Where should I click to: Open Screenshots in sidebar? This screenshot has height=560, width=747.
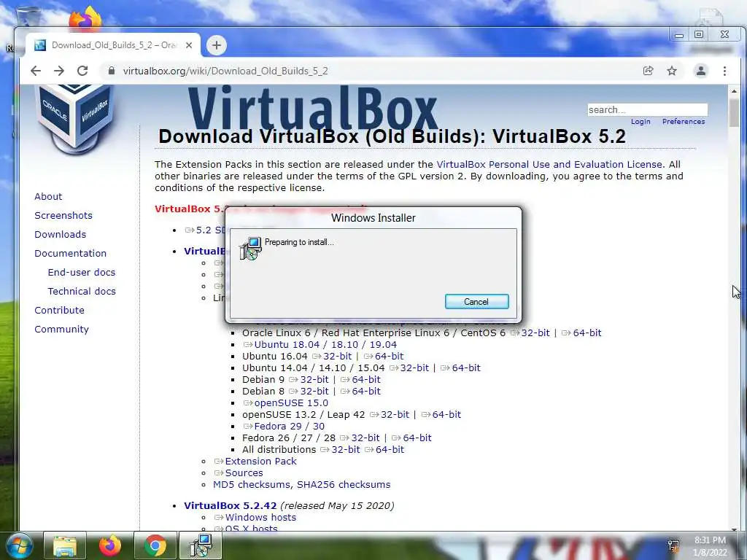click(63, 215)
